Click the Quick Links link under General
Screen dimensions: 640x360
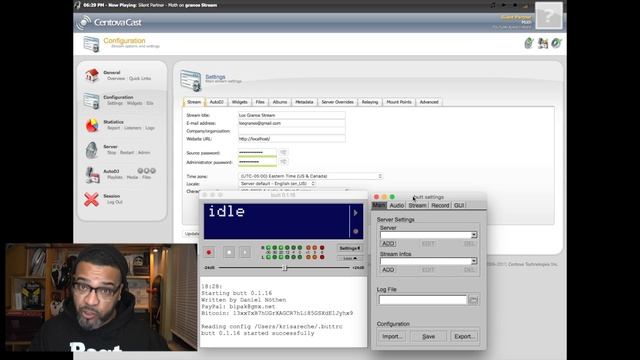pos(140,78)
